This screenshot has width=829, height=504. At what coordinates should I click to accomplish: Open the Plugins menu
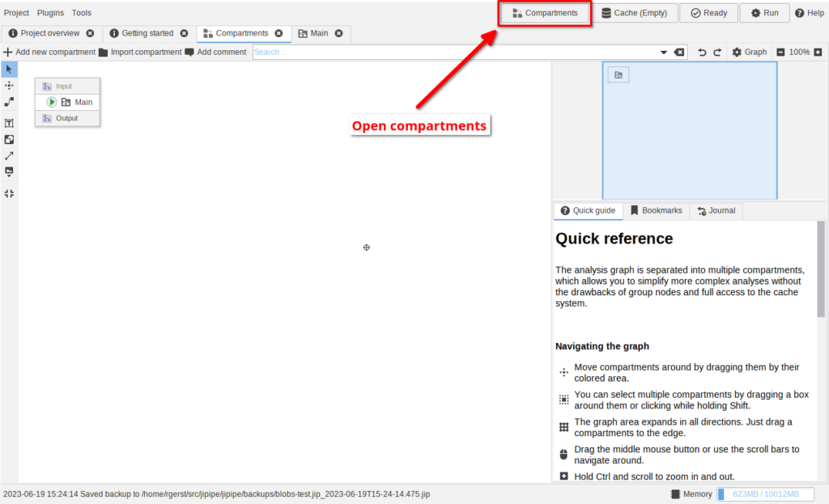50,13
